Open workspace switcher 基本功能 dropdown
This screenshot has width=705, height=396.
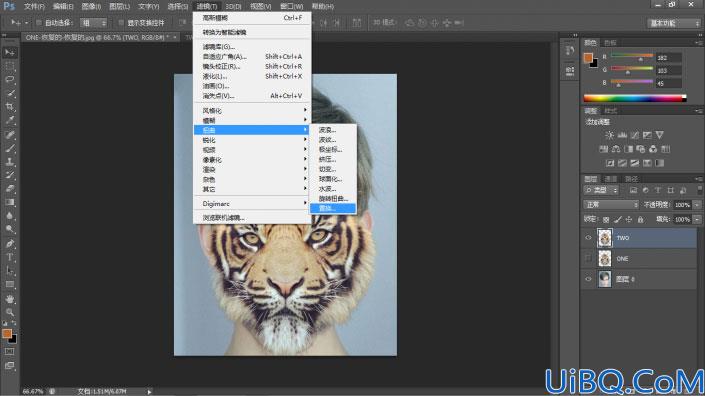tap(674, 23)
